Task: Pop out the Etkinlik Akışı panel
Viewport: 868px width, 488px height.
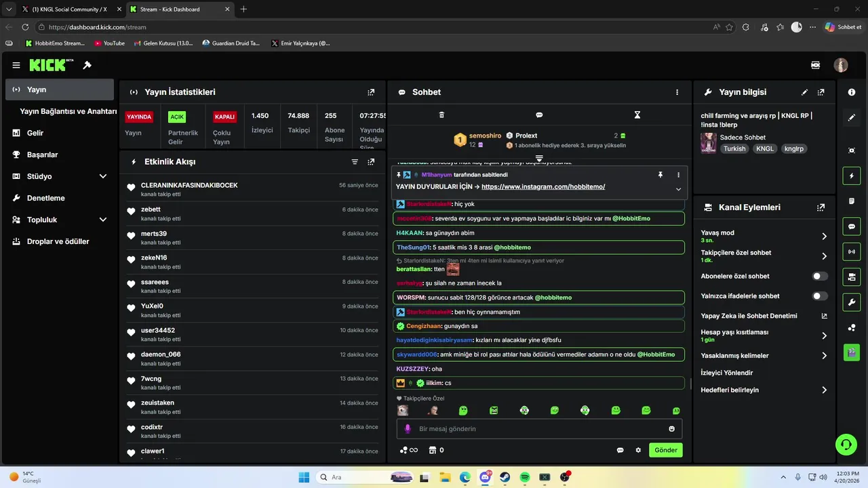Action: (x=371, y=162)
